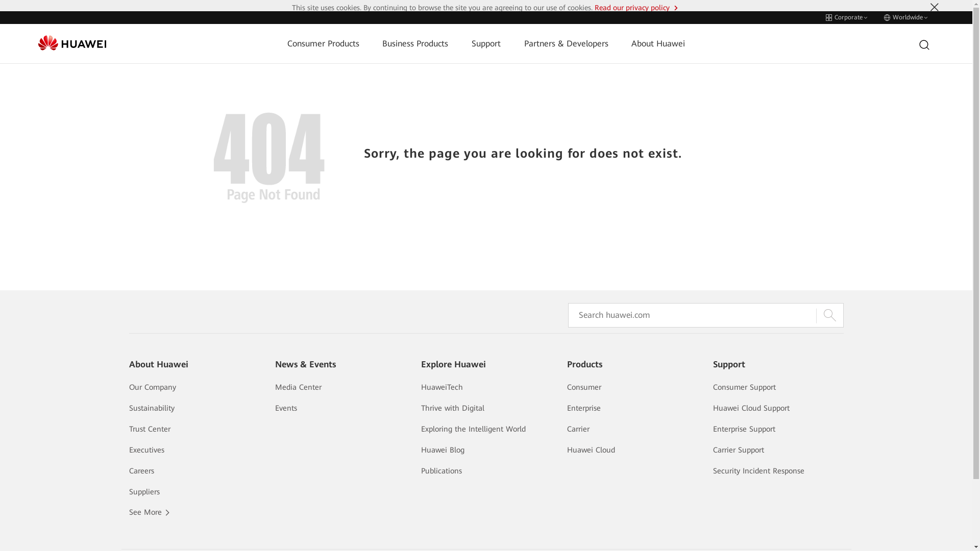Screen dimensions: 980x551
Task: Go to Media Center link
Action: (x=298, y=387)
